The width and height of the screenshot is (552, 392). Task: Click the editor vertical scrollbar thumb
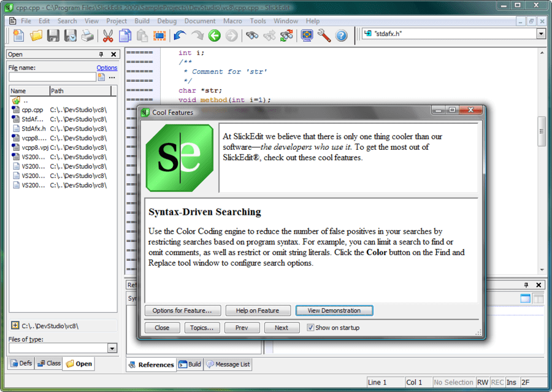point(542,131)
